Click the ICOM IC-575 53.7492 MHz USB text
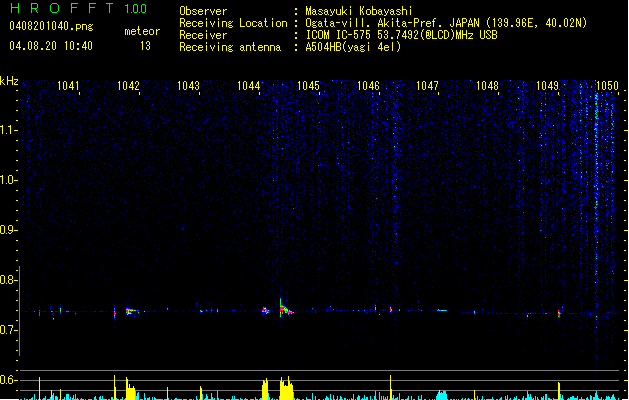Screen dimensions: 629x400 click(x=401, y=35)
